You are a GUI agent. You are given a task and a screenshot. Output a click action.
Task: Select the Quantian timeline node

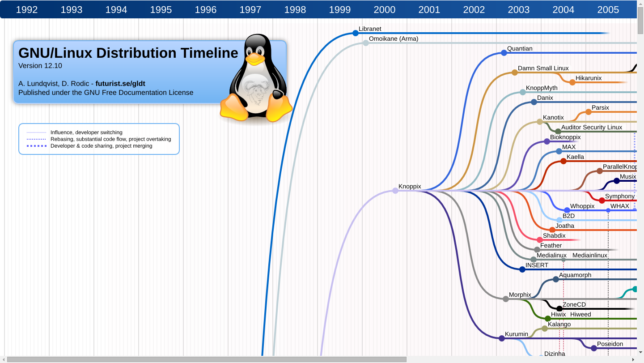504,53
